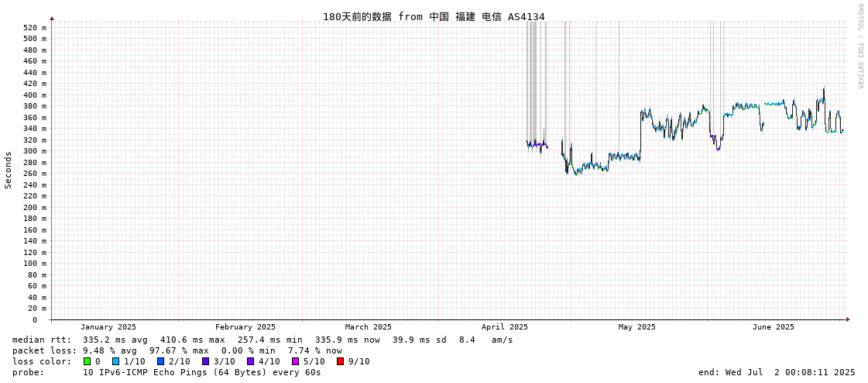Click the red 9/10 loss swatch
This screenshot has width=868, height=383.
click(341, 361)
